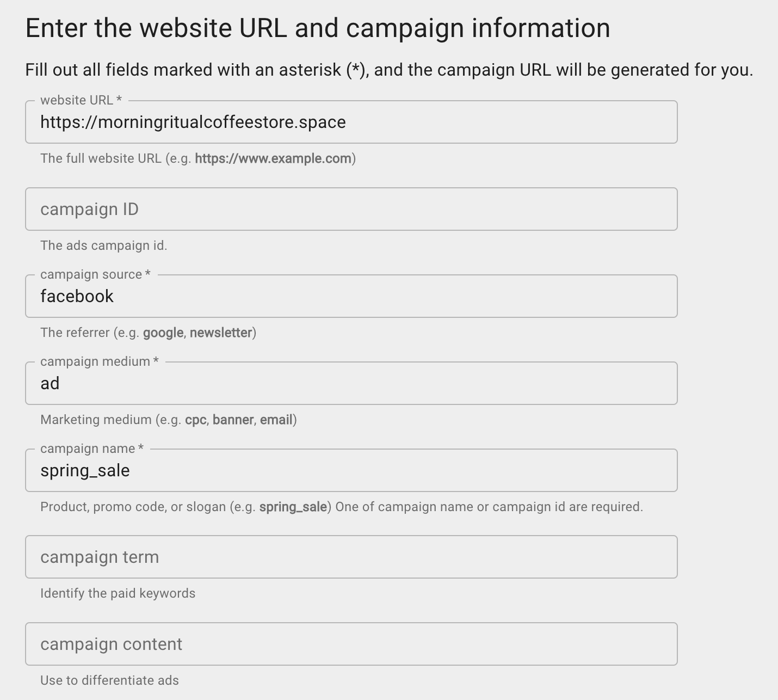Viewport: 778px width, 700px height.
Task: Click the empty campaign ID field
Action: (x=351, y=209)
